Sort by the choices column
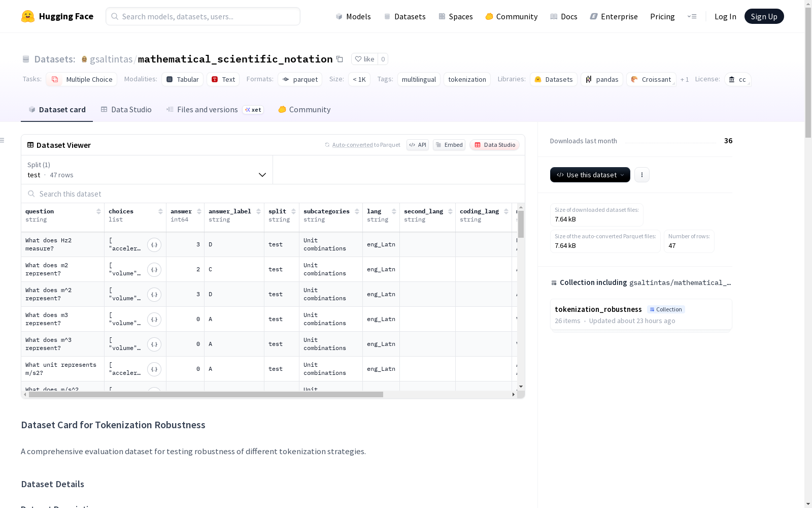Viewport: 812px width, 508px height. pyautogui.click(x=160, y=211)
